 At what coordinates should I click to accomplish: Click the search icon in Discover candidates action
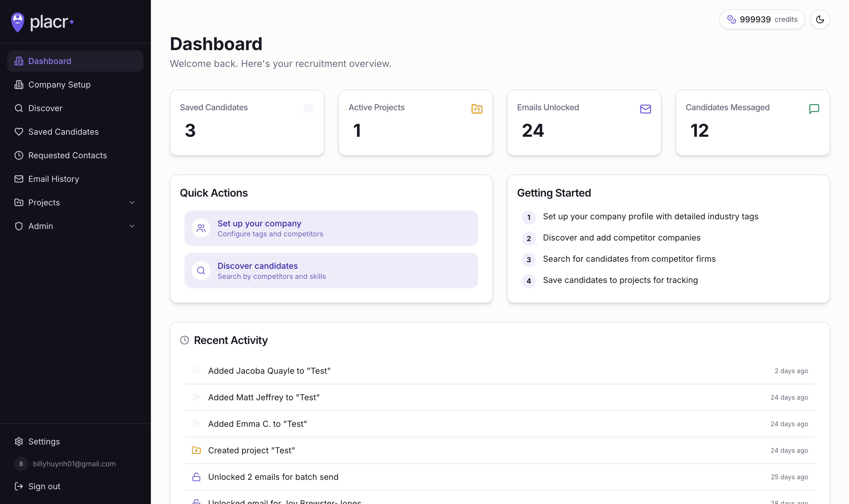coord(201,271)
